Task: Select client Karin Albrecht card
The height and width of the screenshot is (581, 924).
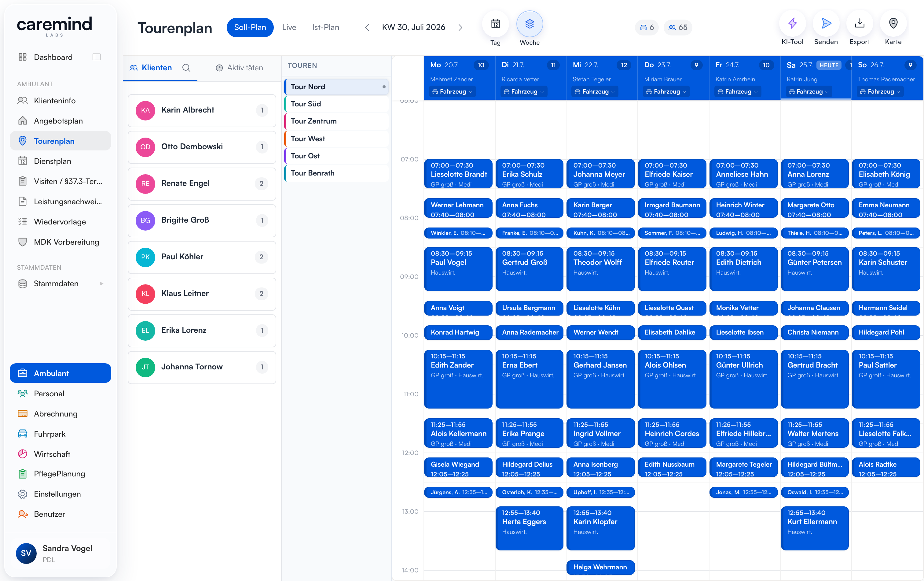Action: coord(202,111)
